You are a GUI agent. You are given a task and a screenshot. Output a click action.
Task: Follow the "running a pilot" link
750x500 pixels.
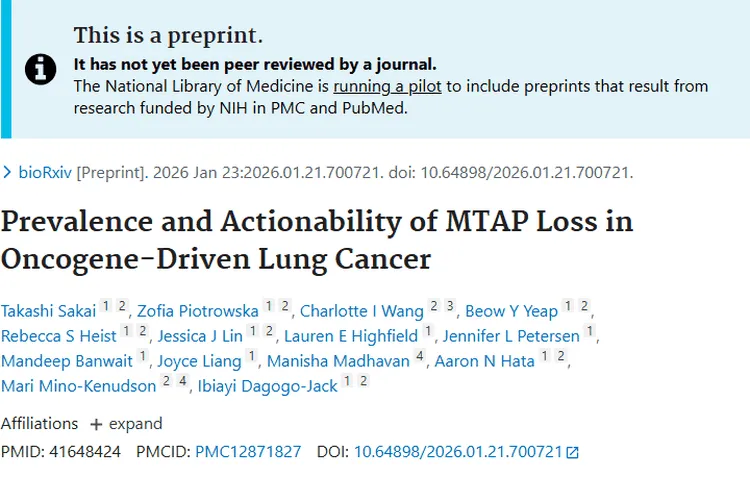click(387, 86)
